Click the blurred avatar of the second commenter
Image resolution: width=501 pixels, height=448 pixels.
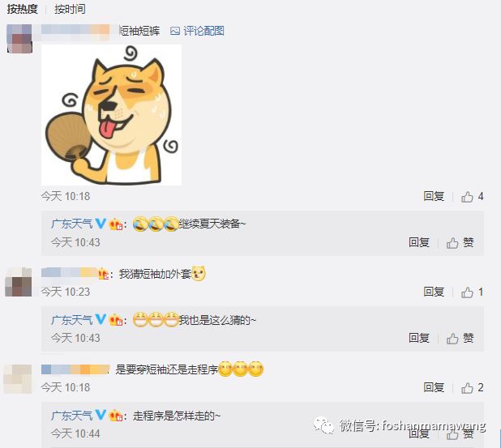(18, 282)
